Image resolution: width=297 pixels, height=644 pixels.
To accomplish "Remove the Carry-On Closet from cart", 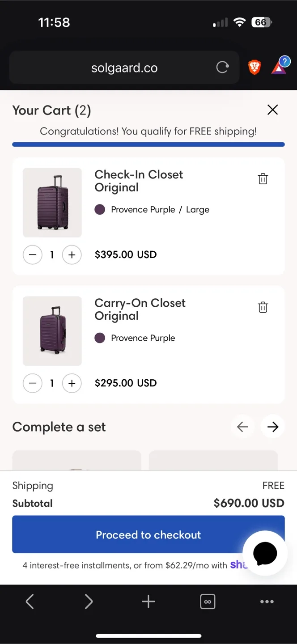I will (x=263, y=307).
